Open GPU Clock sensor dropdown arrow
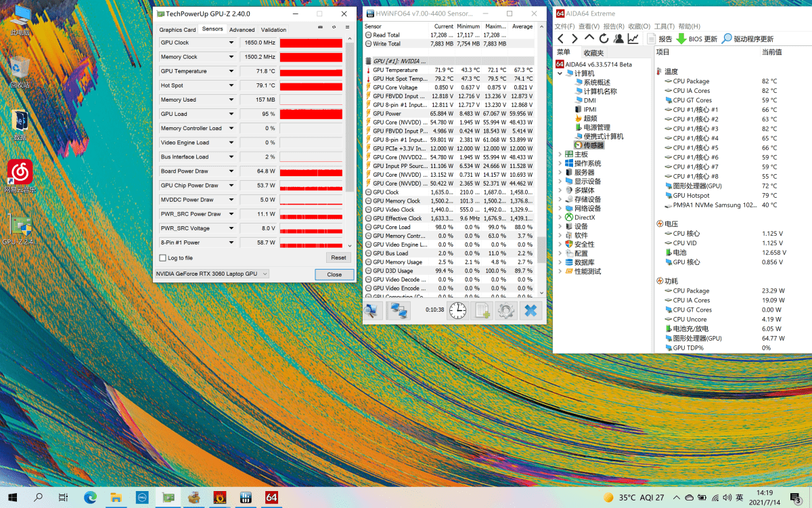This screenshot has height=508, width=812. (231, 43)
